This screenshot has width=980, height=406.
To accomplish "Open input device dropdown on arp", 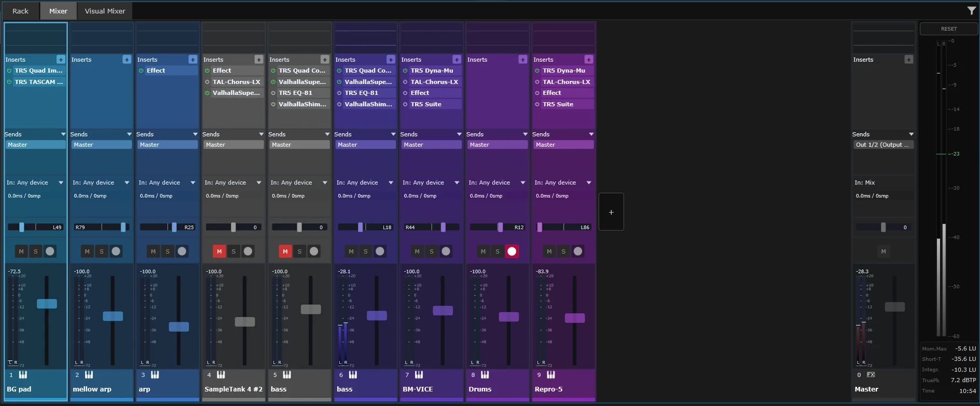I will [x=167, y=183].
